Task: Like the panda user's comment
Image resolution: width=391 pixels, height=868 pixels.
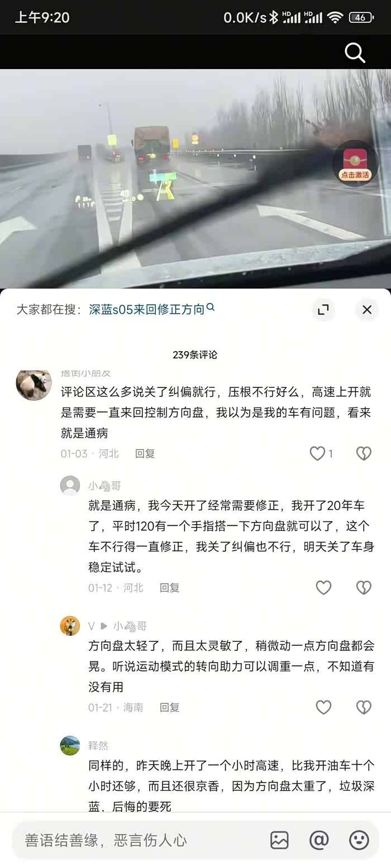Action: pos(321,454)
